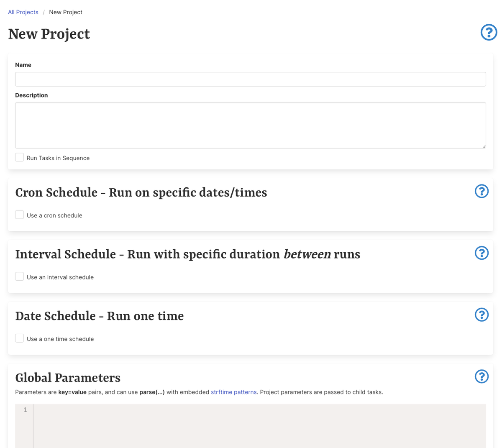Go back to All Projects breadcrumb link

tap(23, 12)
